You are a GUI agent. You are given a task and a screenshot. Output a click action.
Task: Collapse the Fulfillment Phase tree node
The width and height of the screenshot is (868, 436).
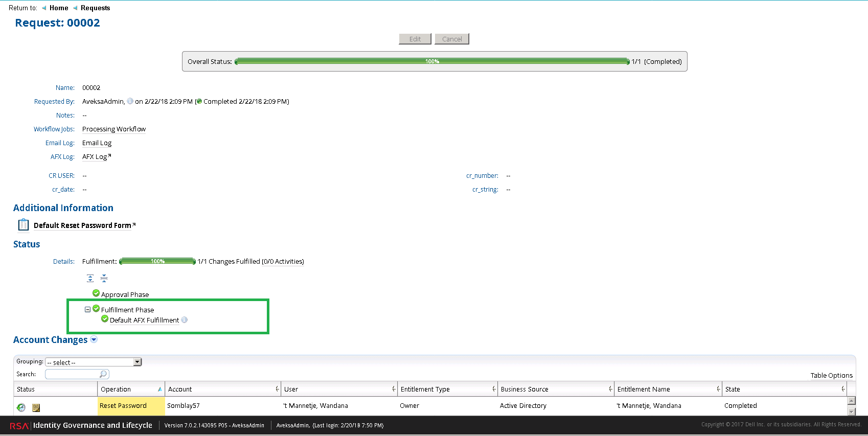click(x=87, y=309)
